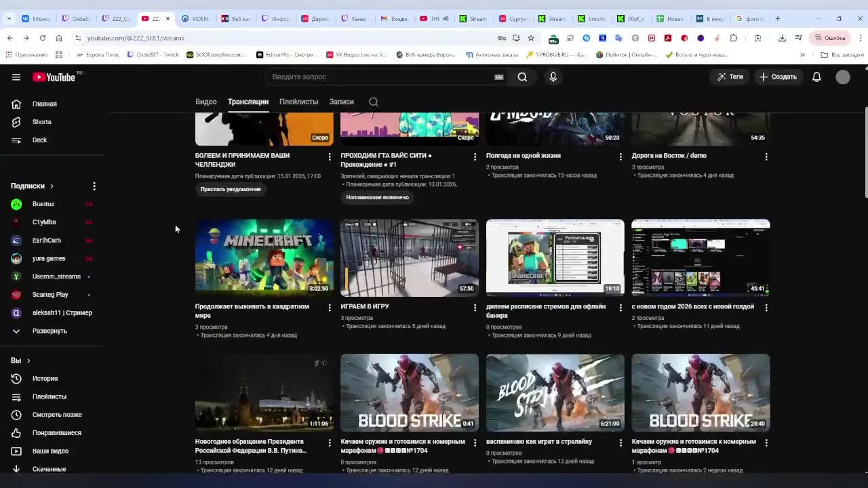Open title диляем расписане стремов

point(546,311)
